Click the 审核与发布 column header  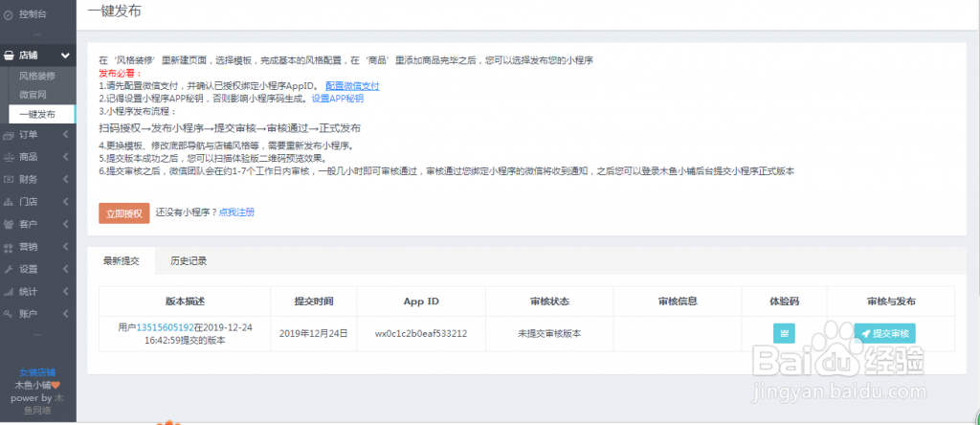(x=891, y=302)
